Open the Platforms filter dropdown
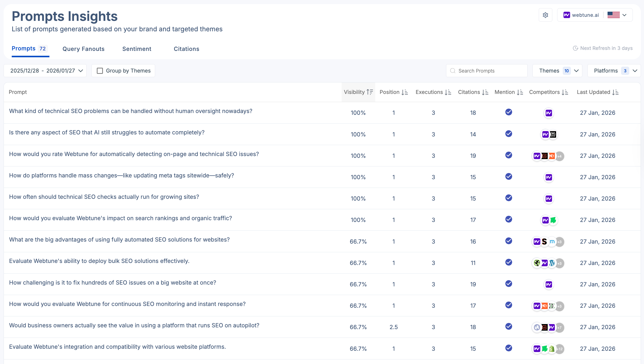The image size is (644, 364). pyautogui.click(x=614, y=71)
